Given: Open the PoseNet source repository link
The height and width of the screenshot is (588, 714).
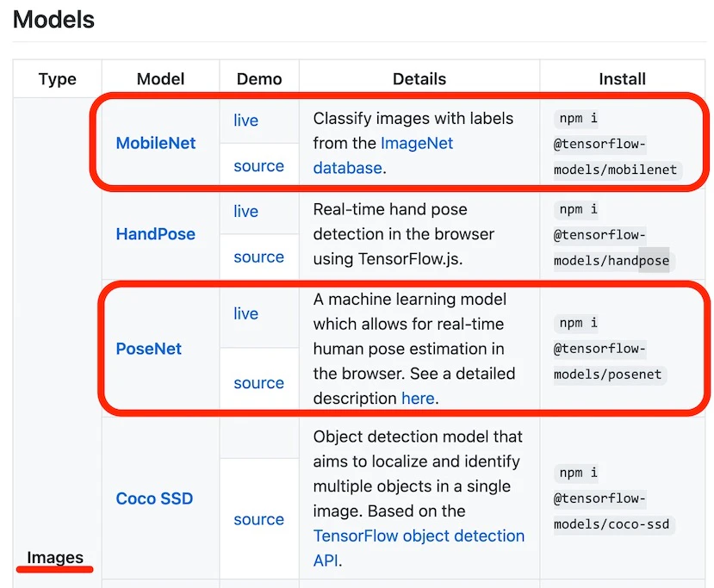Looking at the screenshot, I should [258, 382].
